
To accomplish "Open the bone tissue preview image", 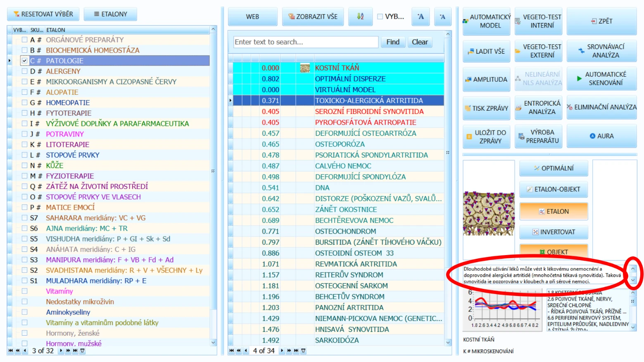I will coord(489,213).
